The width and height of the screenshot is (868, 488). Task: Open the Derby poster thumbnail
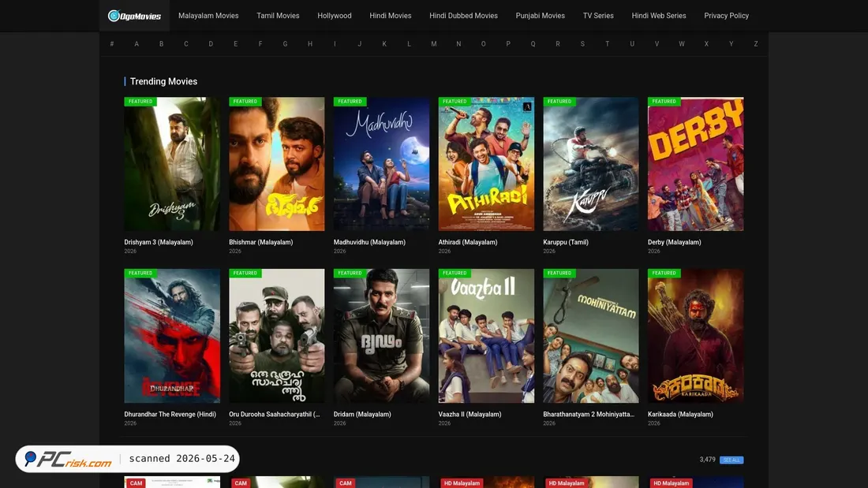coord(696,164)
